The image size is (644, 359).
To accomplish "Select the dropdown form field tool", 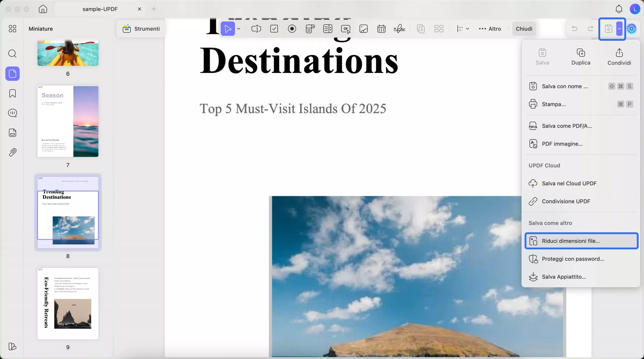I will tap(310, 29).
